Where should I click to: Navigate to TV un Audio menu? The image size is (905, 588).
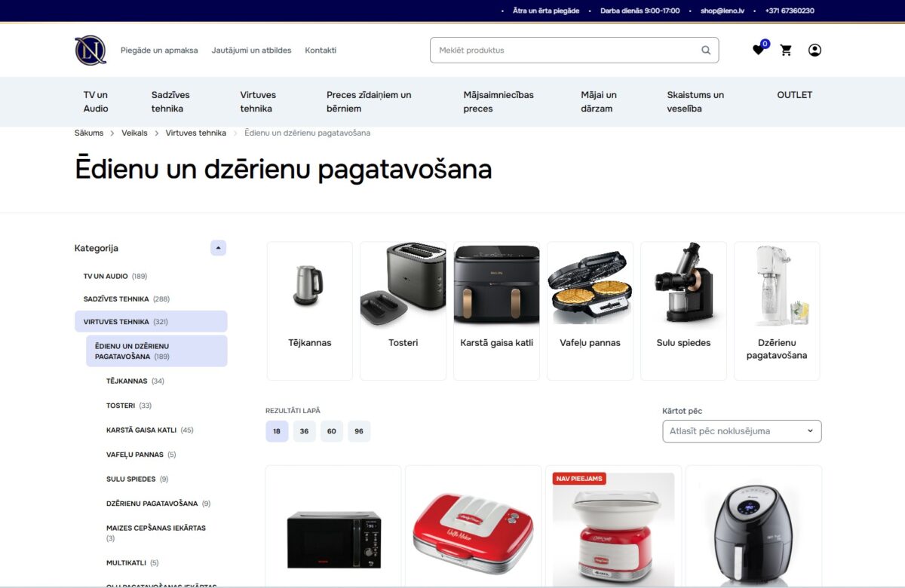click(96, 101)
